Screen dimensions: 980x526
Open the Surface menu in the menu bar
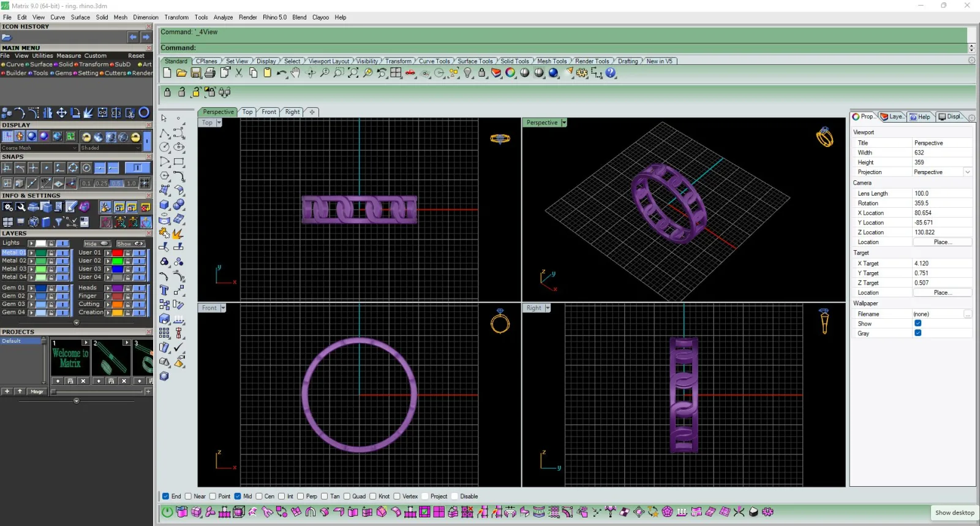point(80,17)
